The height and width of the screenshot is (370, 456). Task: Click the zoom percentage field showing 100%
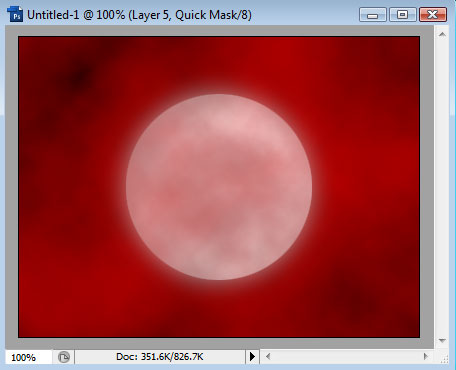coord(29,357)
